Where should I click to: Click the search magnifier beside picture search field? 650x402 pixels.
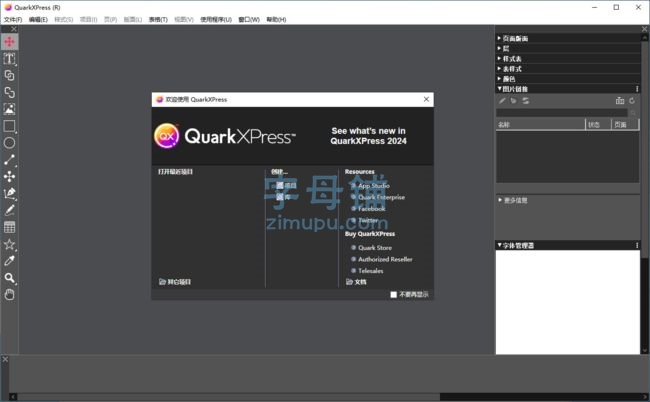click(633, 113)
